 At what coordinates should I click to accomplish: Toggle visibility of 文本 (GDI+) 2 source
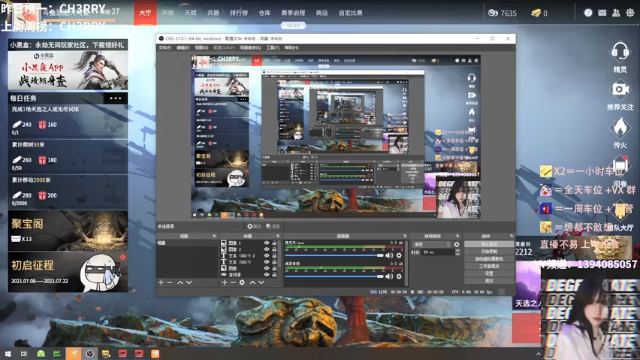(x=267, y=256)
